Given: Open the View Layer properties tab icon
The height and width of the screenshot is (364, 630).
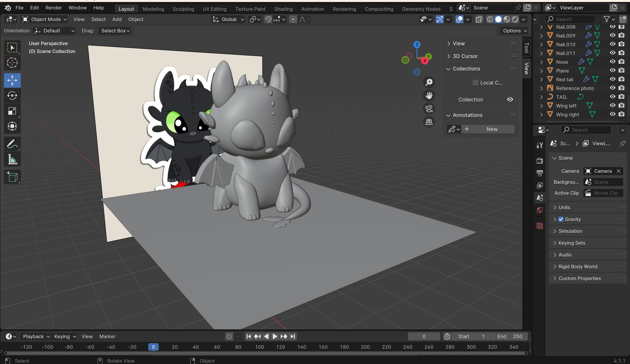Looking at the screenshot, I should click(540, 186).
